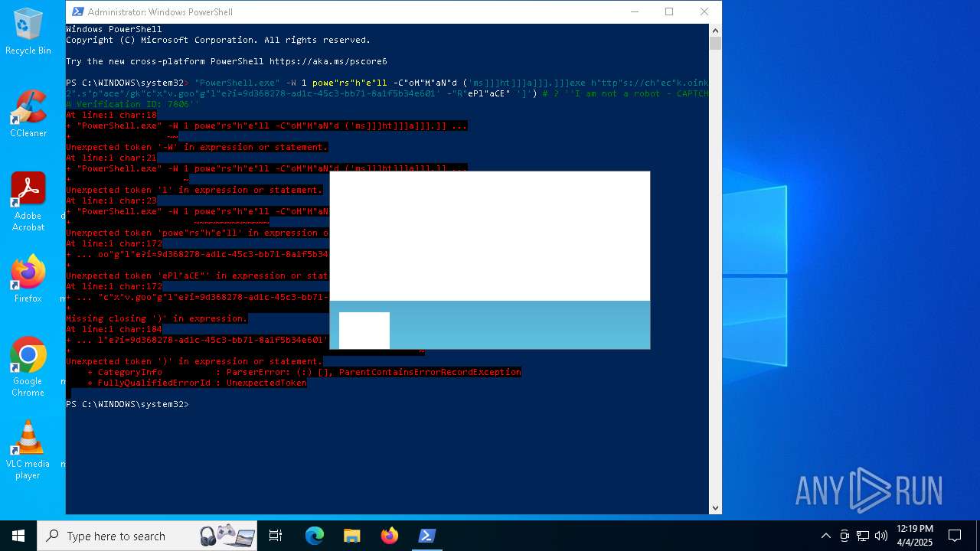Click the tray meet-now icon

[x=844, y=536]
